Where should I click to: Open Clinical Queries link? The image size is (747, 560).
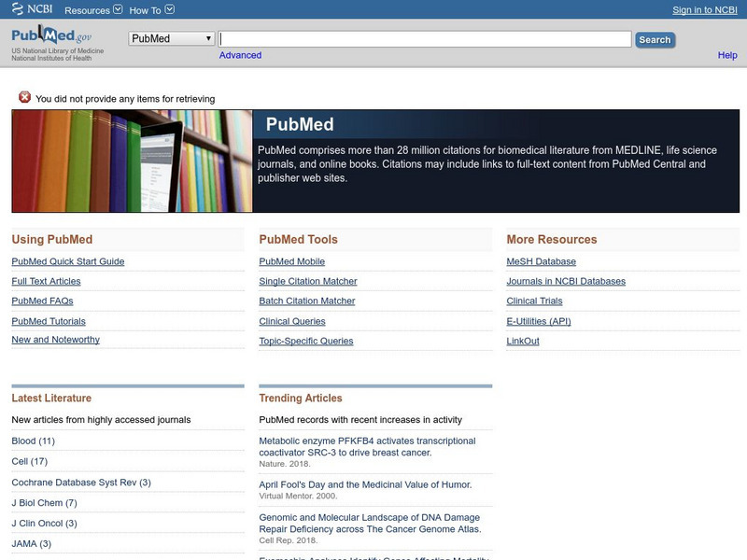(292, 321)
